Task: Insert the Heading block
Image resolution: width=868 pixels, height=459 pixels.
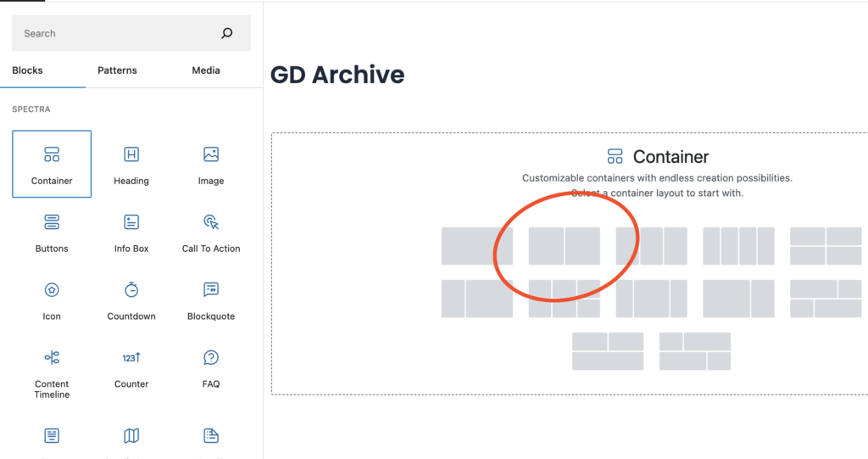Action: click(131, 163)
